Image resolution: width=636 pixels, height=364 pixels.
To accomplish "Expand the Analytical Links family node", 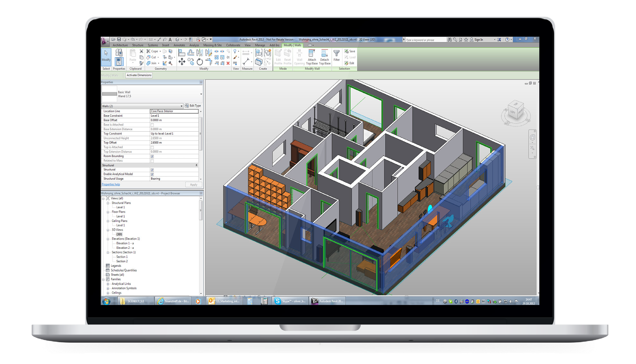I will [108, 284].
